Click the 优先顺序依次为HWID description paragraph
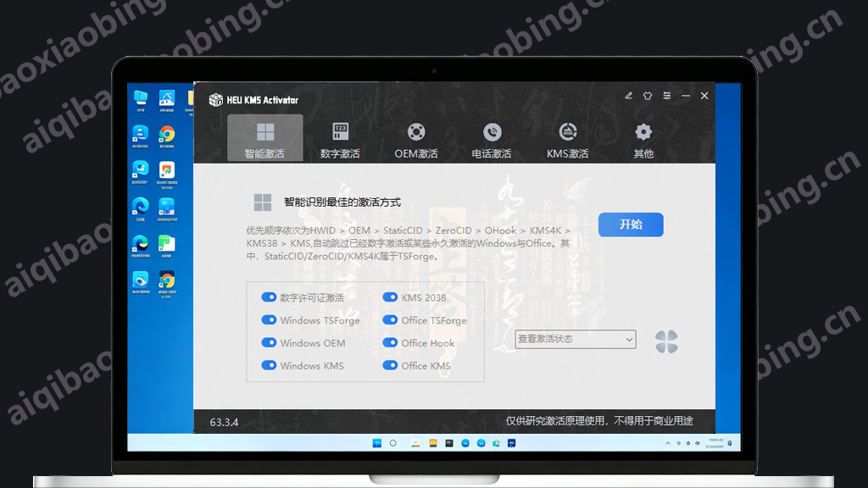Image resolution: width=868 pixels, height=488 pixels. point(408,243)
